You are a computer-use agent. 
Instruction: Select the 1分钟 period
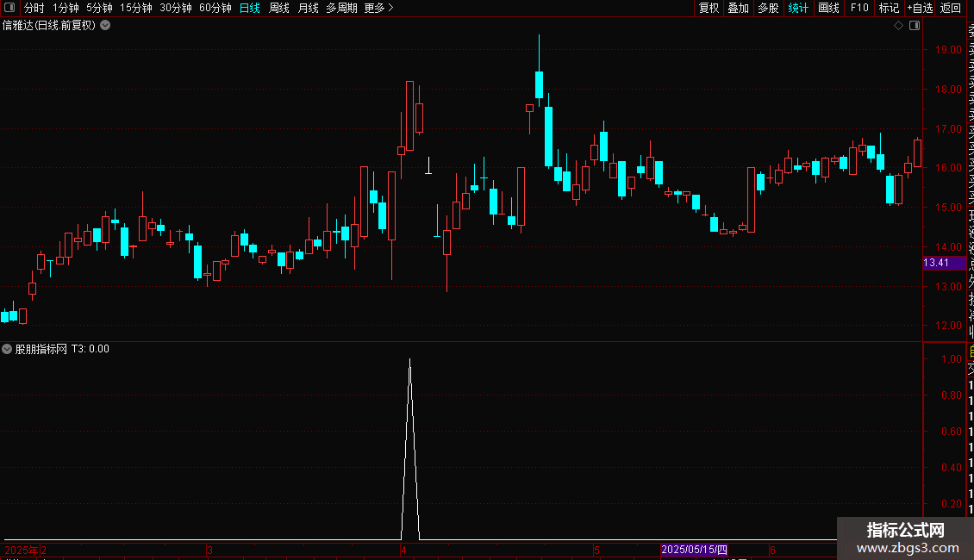pos(66,8)
